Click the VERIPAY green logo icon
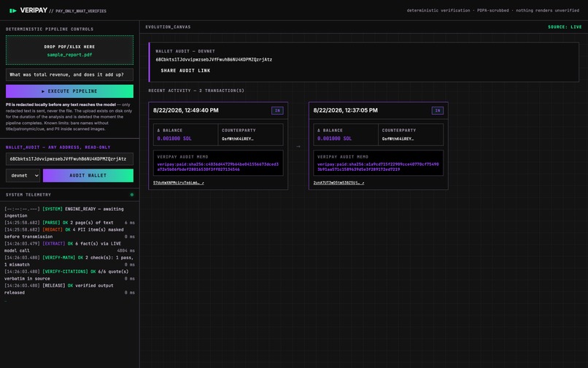The image size is (588, 368). coord(13,10)
